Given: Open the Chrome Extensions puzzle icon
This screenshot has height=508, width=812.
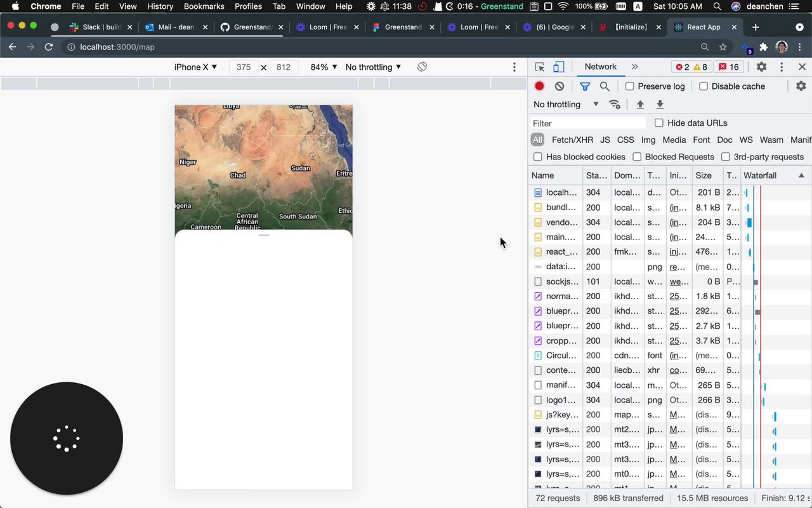Looking at the screenshot, I should click(x=763, y=47).
